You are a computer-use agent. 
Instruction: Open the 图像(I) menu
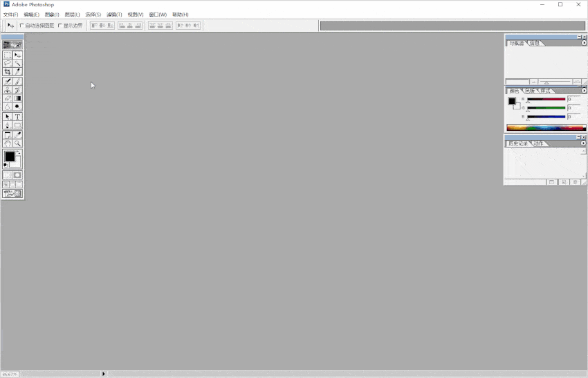pyautogui.click(x=52, y=15)
